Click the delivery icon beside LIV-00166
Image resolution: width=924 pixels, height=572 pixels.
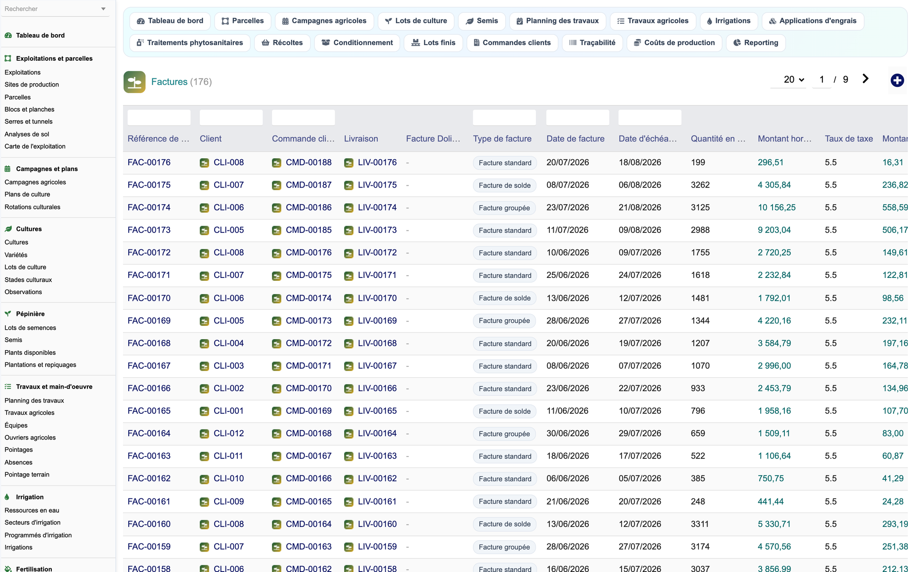(x=349, y=389)
